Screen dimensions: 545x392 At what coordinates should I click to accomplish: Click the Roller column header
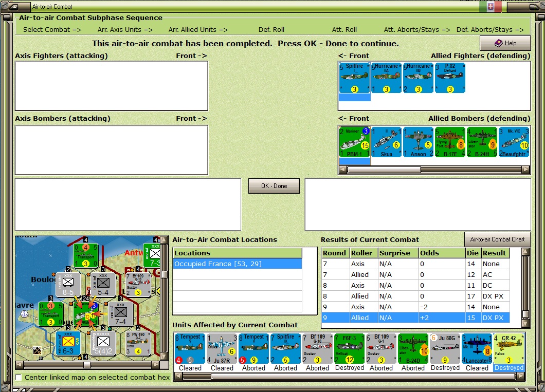coord(364,253)
